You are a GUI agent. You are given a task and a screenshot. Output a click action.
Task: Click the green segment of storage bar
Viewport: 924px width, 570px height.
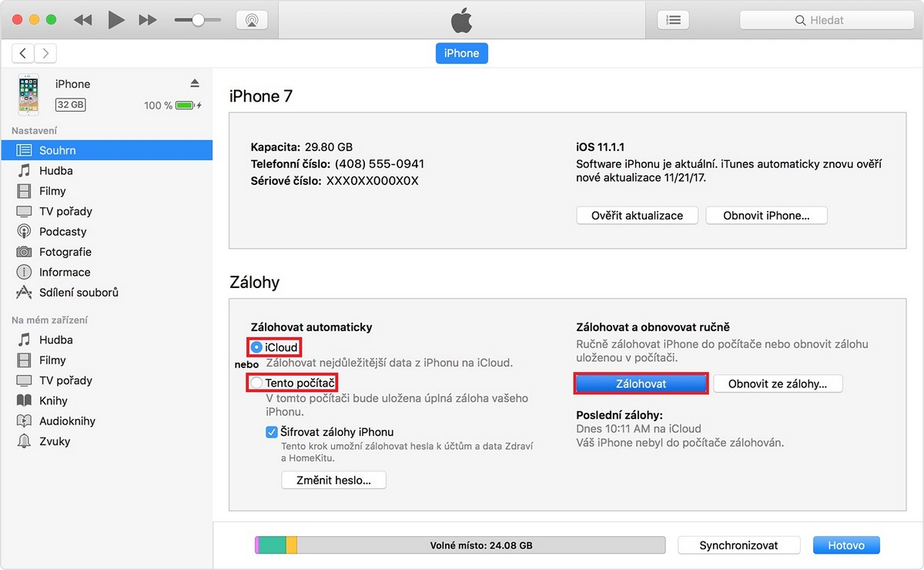point(272,545)
